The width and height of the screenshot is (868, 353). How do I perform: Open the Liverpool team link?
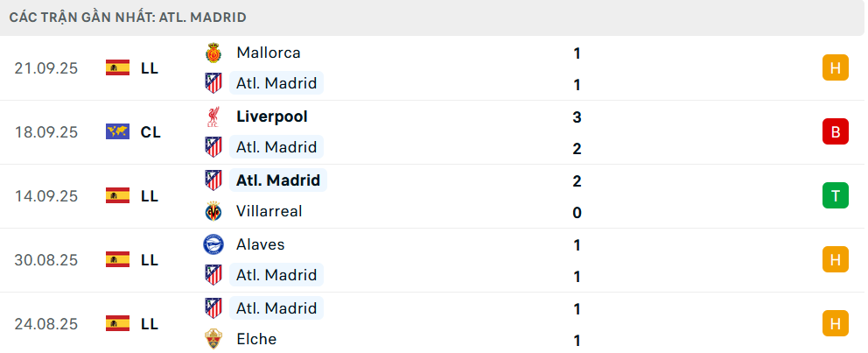[271, 116]
